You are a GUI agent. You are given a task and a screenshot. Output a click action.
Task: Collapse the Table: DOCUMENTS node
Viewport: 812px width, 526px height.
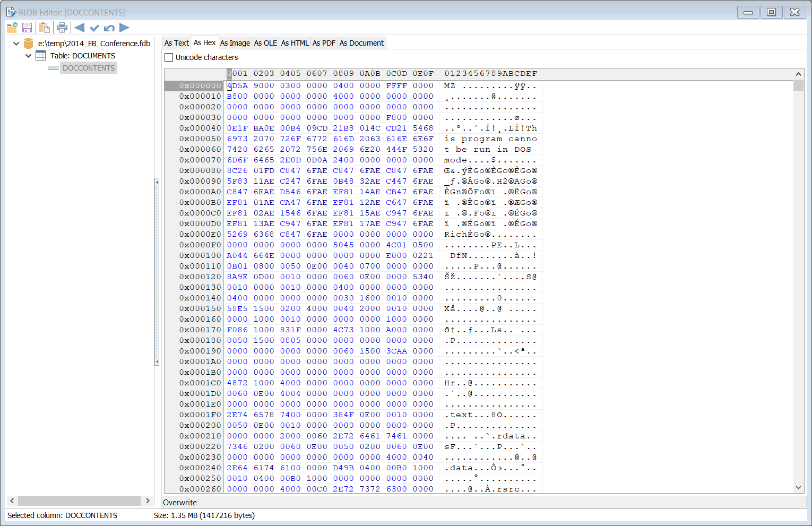[x=28, y=56]
